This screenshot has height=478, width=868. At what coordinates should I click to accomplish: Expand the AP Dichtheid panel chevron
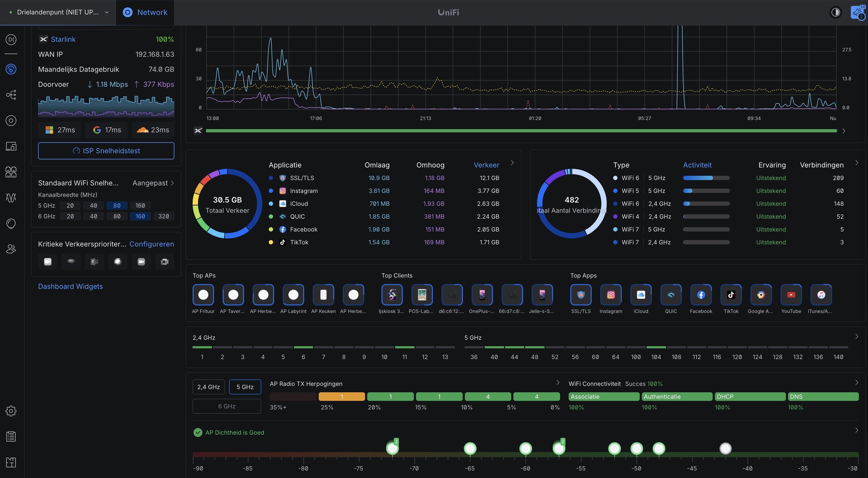pyautogui.click(x=857, y=430)
